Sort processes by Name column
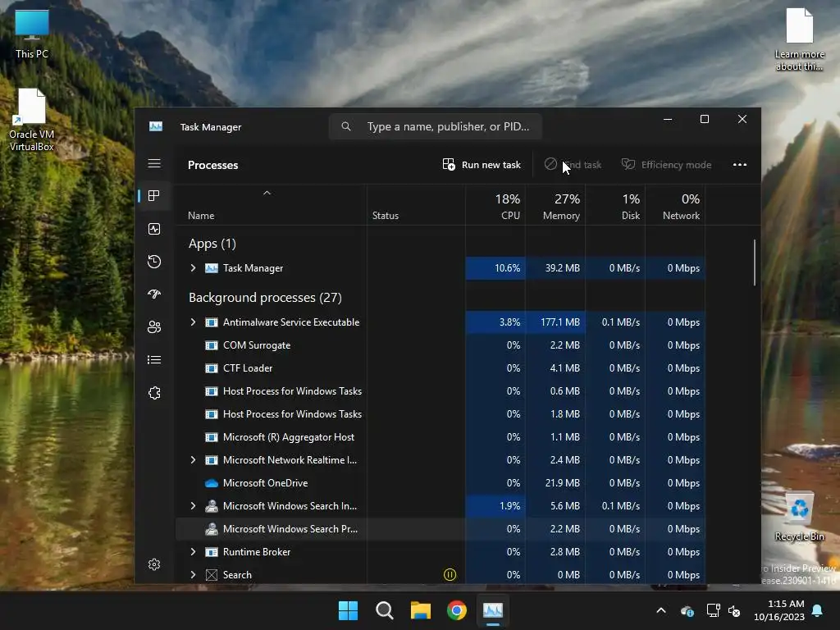Image resolution: width=840 pixels, height=630 pixels. coord(271,205)
